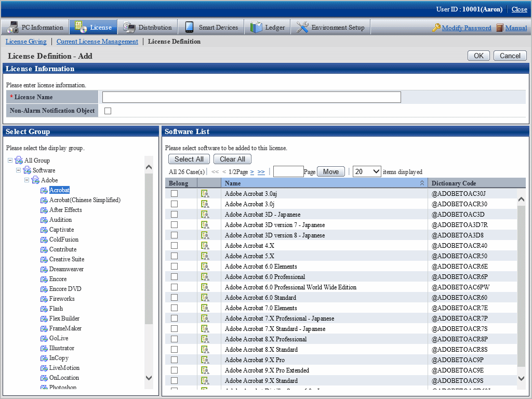Click software icon for Adobe Acrobat 9.X Pro

[205, 360]
